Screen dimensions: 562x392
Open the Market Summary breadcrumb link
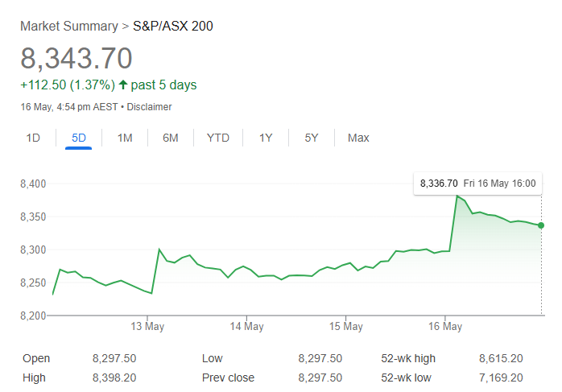pos(68,26)
